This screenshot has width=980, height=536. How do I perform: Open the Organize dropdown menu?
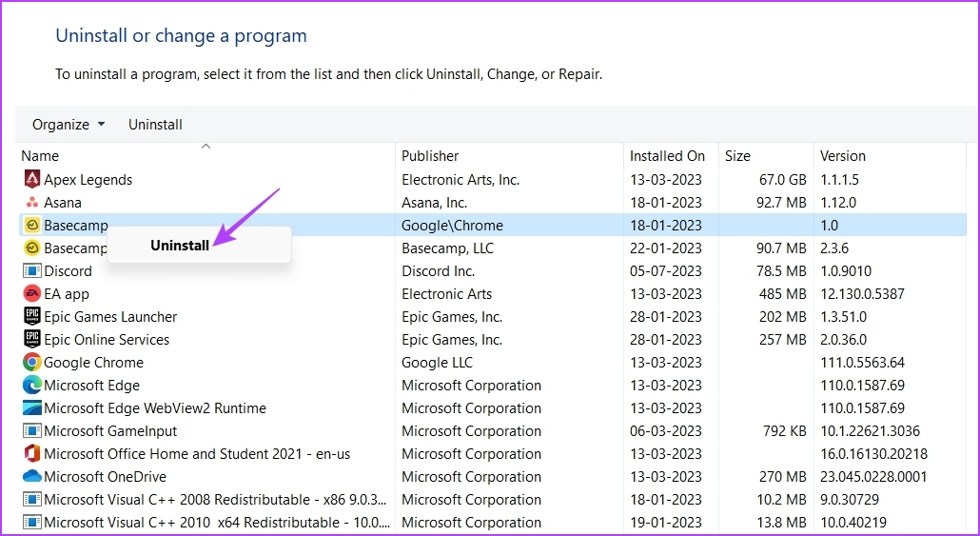point(69,125)
